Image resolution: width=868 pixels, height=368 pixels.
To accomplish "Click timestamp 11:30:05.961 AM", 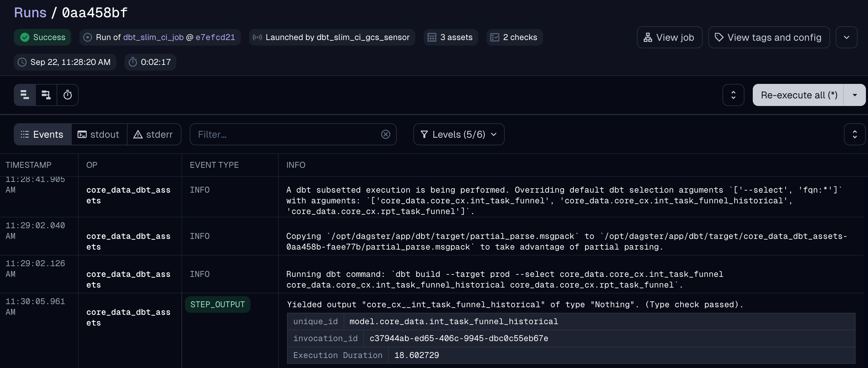I will pyautogui.click(x=35, y=307).
